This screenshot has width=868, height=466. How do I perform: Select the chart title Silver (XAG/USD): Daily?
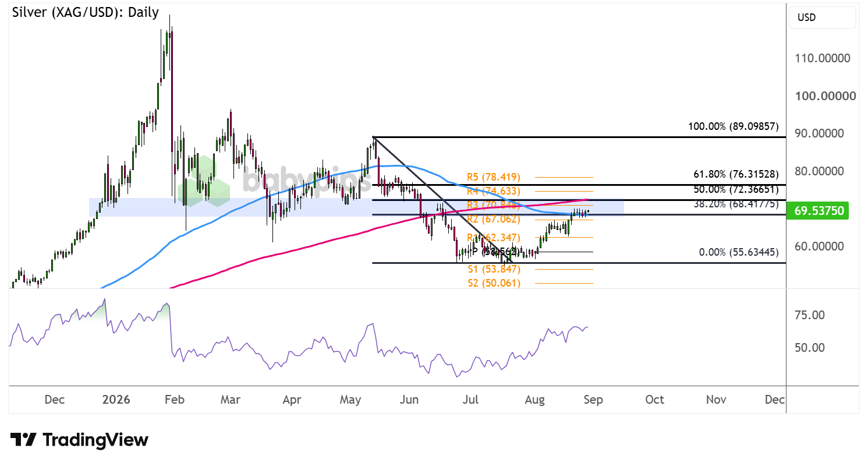tap(85, 12)
